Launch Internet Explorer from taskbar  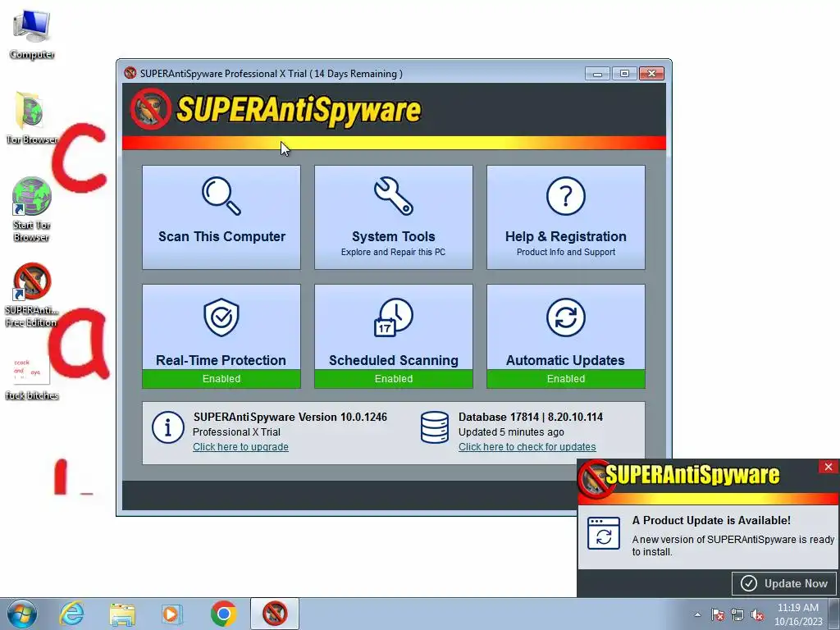(x=72, y=614)
